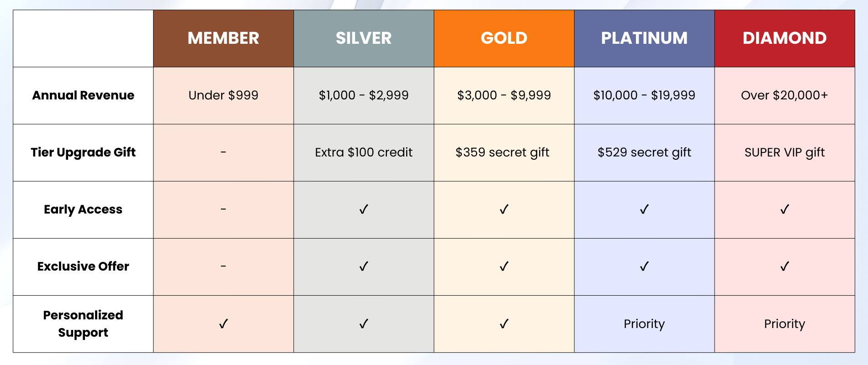Click the Platinum Early Access checkmark
868x365 pixels.
click(x=644, y=209)
